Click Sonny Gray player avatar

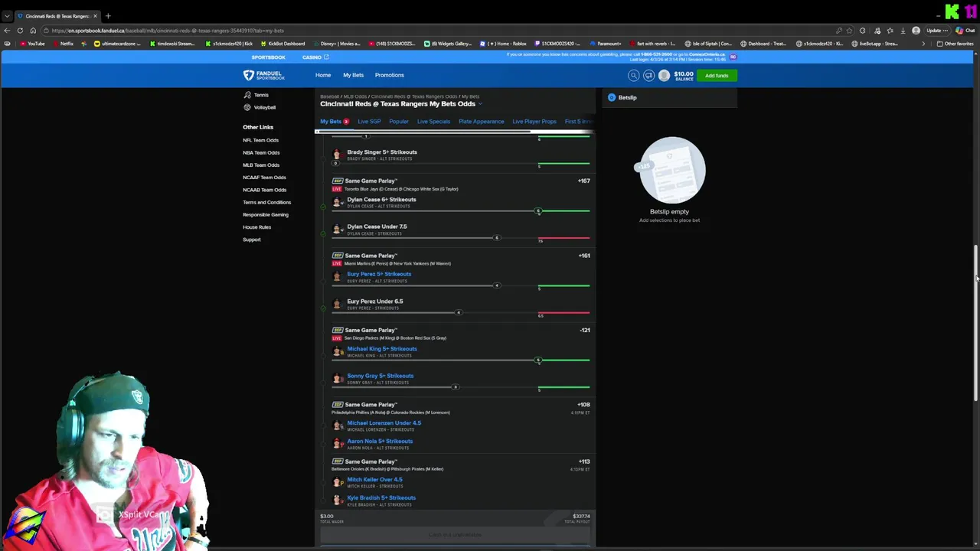(337, 378)
